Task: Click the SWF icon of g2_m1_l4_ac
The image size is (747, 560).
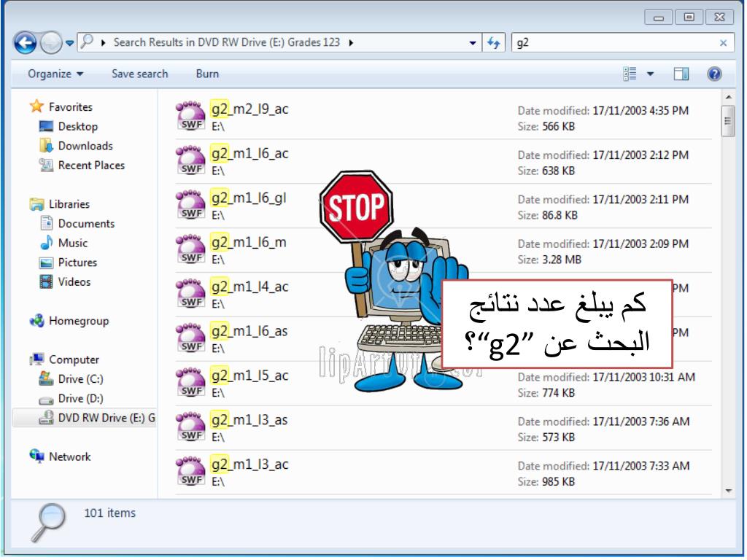Action: pos(190,294)
